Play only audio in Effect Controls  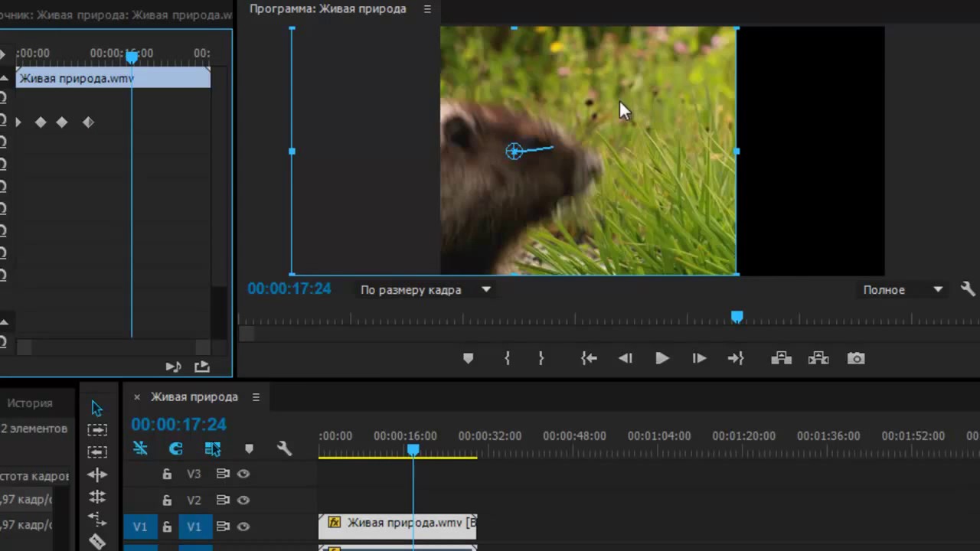tap(173, 367)
